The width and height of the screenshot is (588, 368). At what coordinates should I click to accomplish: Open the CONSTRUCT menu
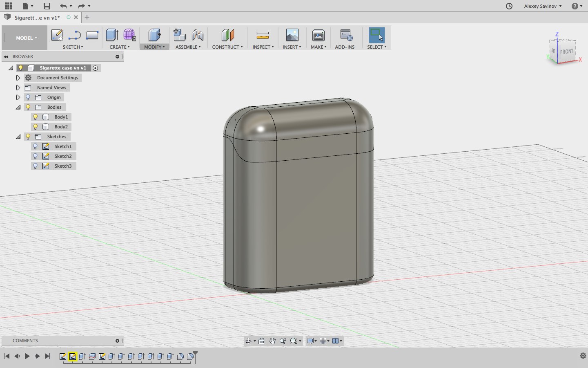(227, 47)
